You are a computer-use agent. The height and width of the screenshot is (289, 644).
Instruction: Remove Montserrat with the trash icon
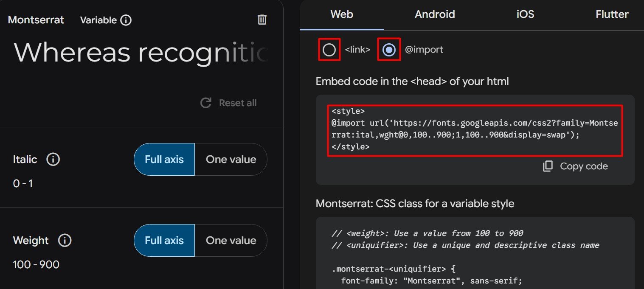(262, 20)
